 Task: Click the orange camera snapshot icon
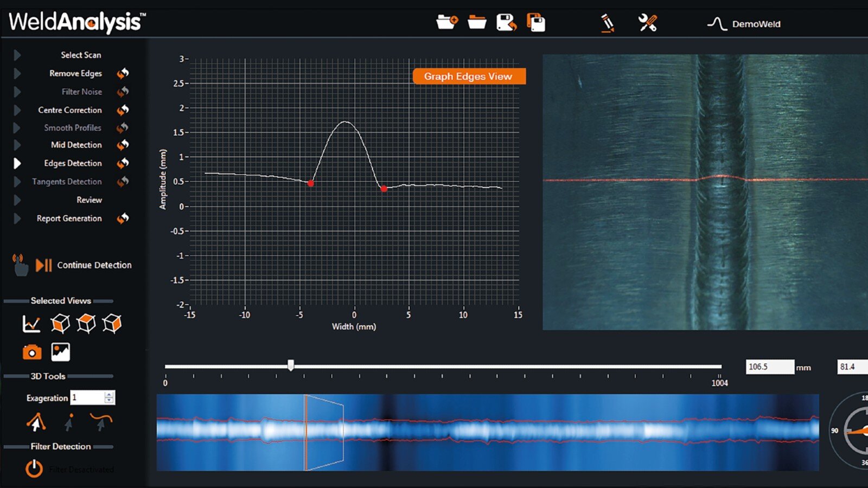point(32,352)
